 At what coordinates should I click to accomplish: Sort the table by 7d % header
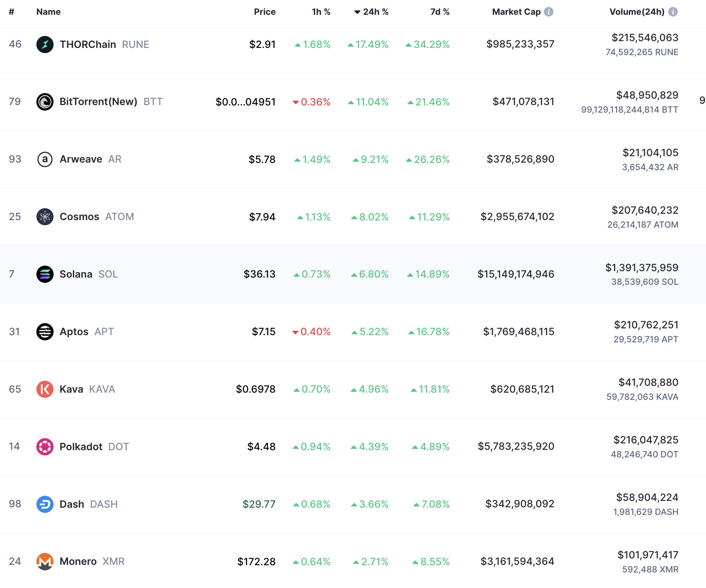pos(440,12)
